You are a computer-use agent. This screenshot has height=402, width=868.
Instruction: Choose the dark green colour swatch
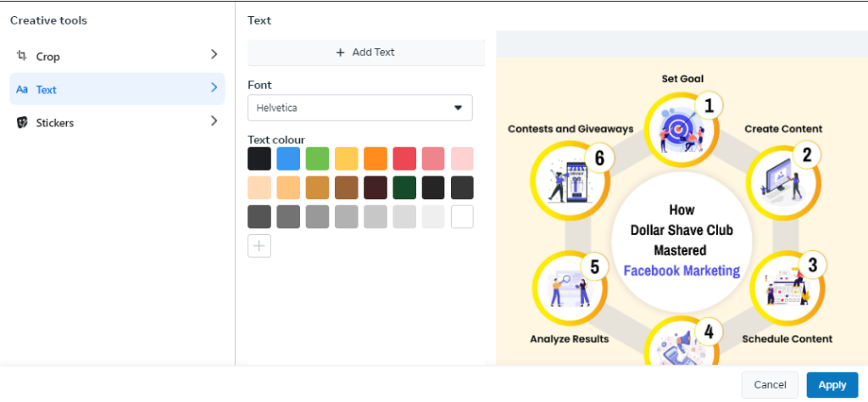(404, 187)
